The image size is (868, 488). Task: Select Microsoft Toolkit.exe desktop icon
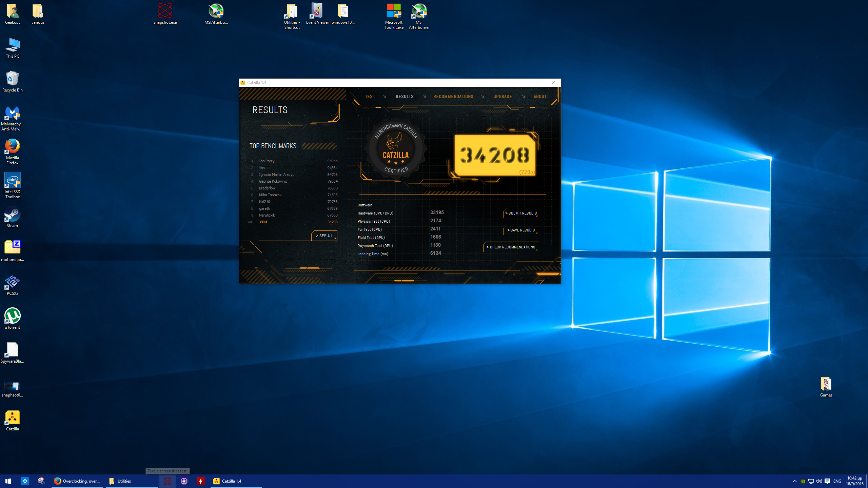click(394, 16)
